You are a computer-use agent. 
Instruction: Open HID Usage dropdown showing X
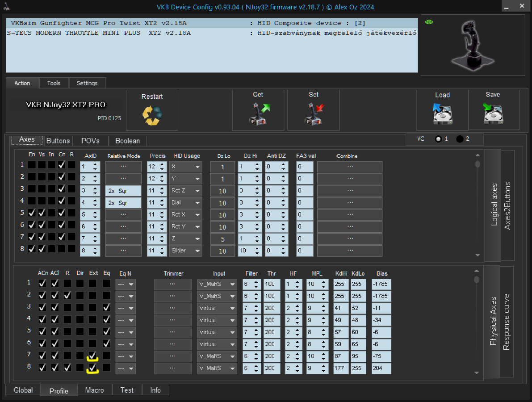click(x=185, y=167)
